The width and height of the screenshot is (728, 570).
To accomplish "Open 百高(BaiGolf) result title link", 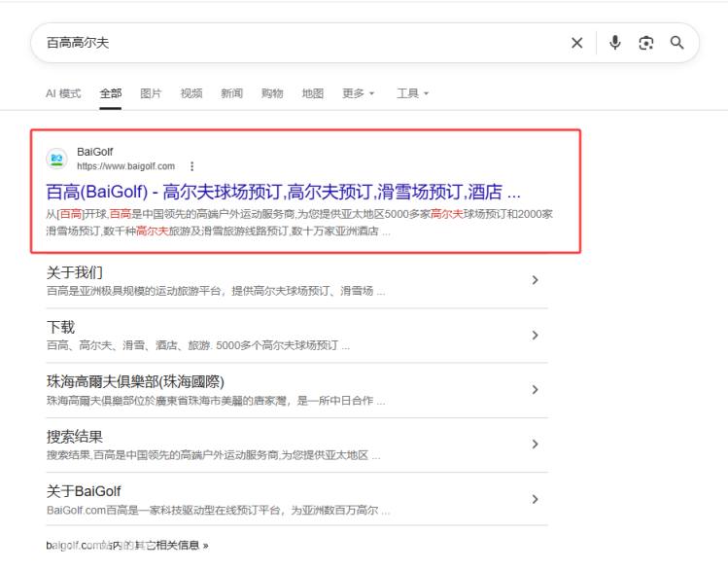I will [x=283, y=192].
